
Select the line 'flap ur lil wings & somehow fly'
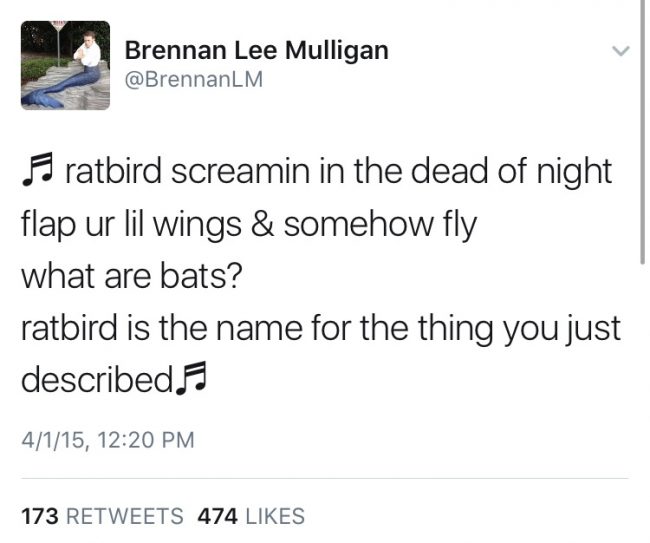(249, 224)
